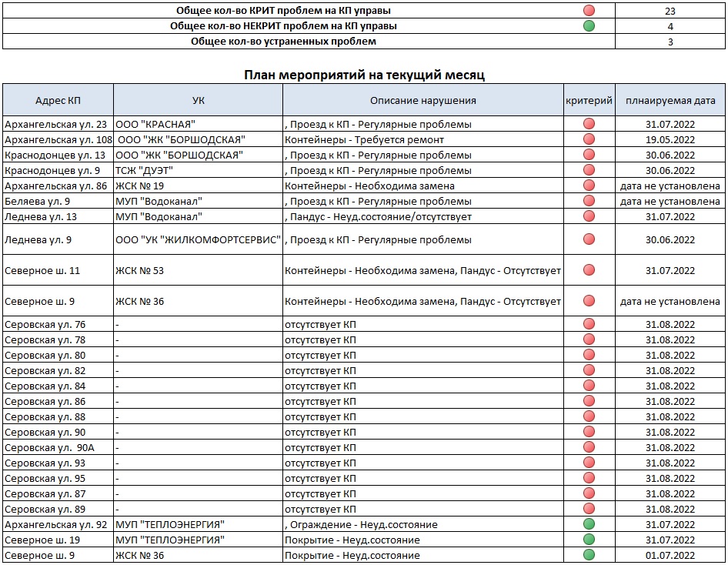Click the ООО "КРАСНАЯ" company cell

click(x=155, y=124)
